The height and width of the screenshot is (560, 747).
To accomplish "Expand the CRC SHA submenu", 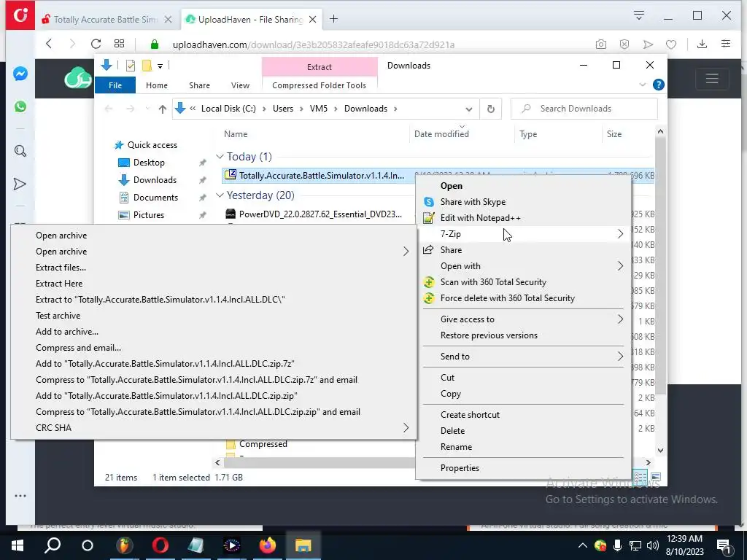I will coord(214,427).
